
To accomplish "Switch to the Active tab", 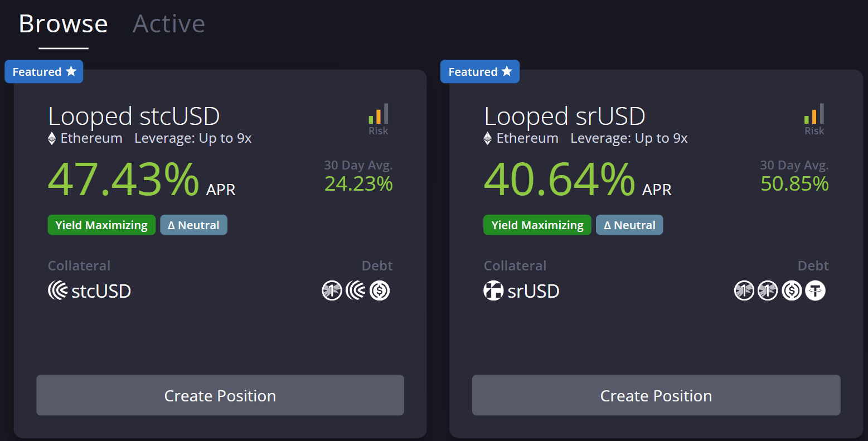I will 168,24.
